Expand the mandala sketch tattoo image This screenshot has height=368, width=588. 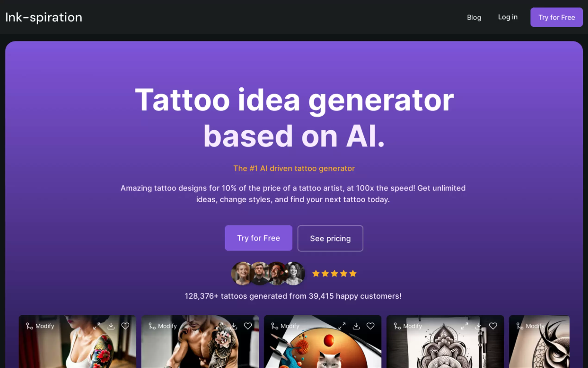pyautogui.click(x=465, y=326)
